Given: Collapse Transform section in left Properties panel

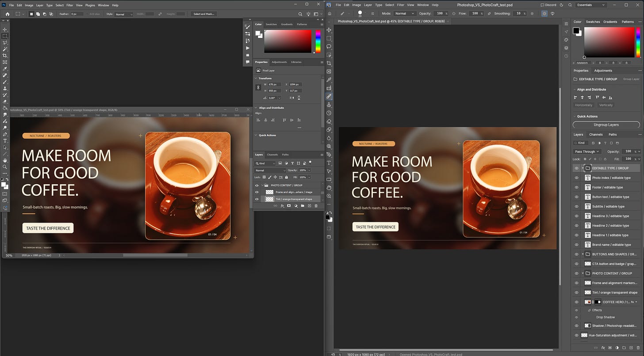Looking at the screenshot, I should (x=256, y=78).
